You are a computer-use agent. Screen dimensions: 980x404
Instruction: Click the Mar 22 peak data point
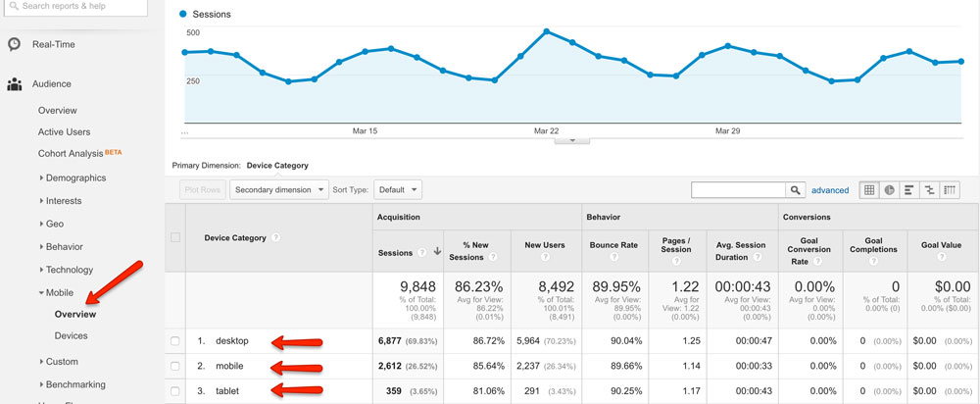pyautogui.click(x=546, y=30)
